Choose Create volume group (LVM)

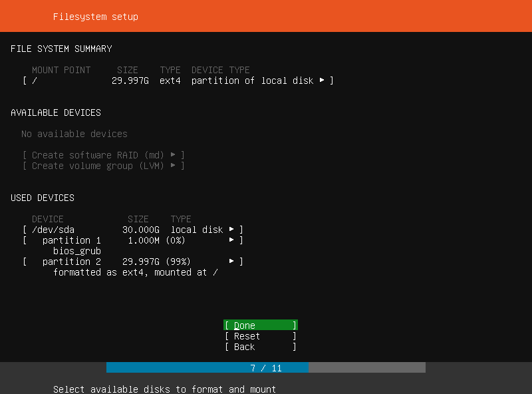104,166
